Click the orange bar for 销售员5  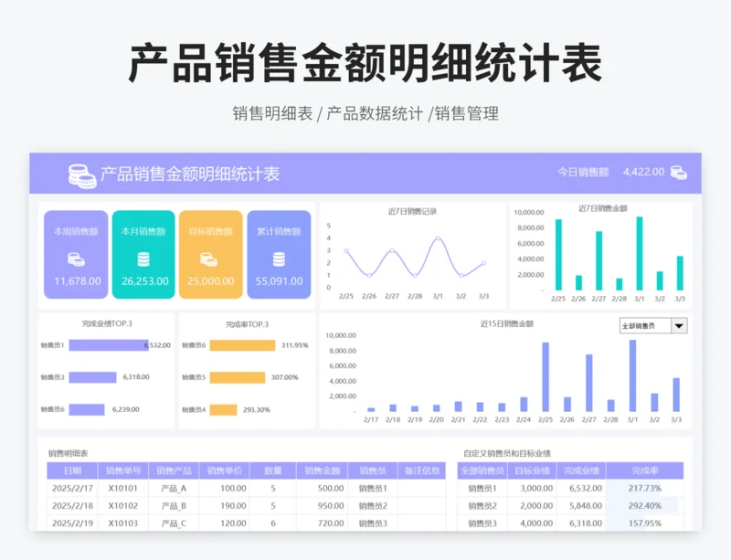pyautogui.click(x=238, y=377)
